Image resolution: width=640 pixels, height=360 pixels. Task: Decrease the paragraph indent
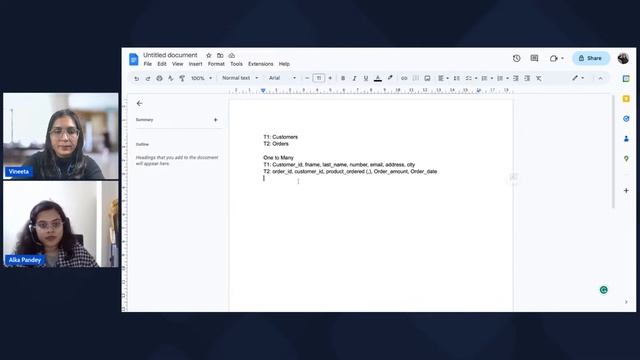coord(516,78)
